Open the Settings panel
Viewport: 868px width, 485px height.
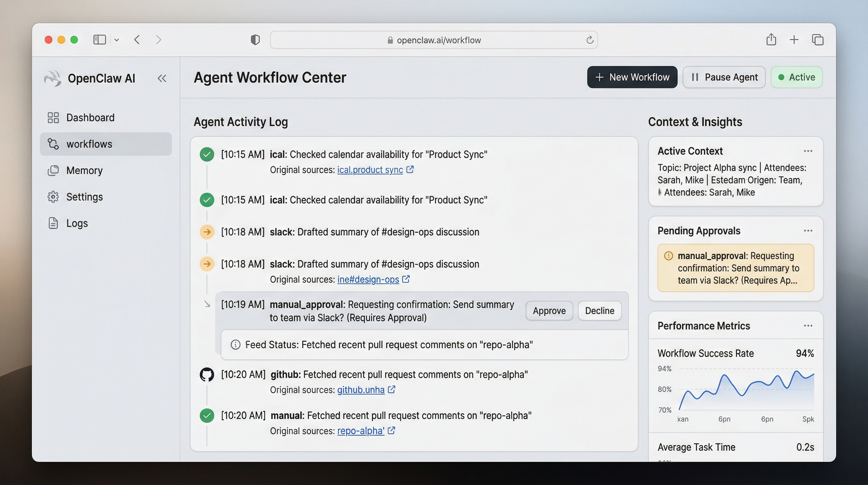tap(84, 197)
